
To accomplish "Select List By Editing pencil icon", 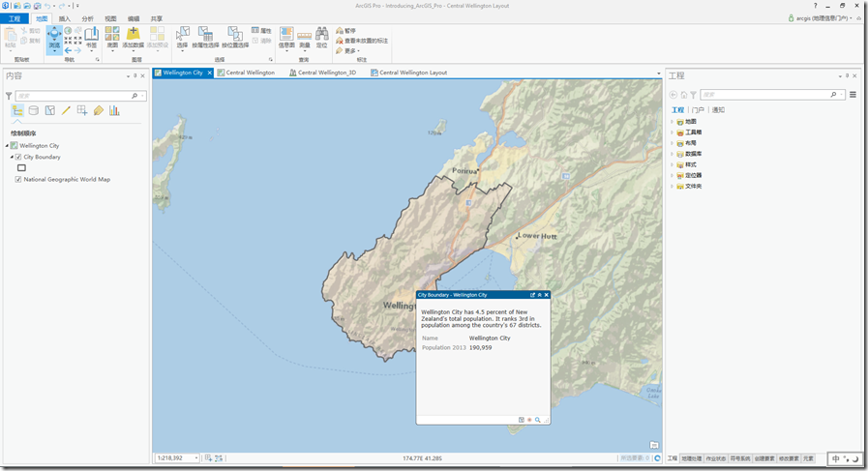I will [x=66, y=110].
